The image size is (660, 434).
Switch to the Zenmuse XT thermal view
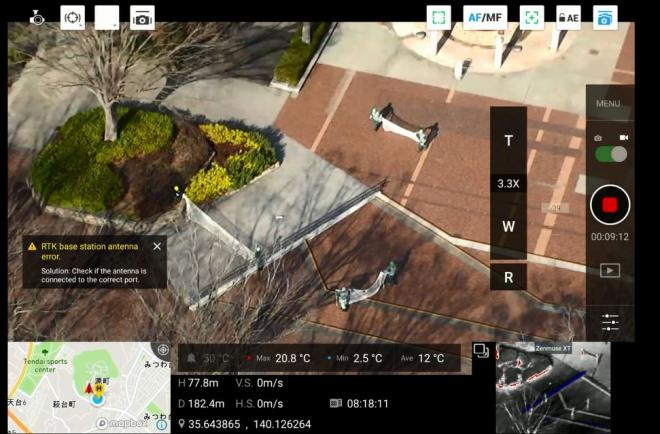(x=553, y=390)
